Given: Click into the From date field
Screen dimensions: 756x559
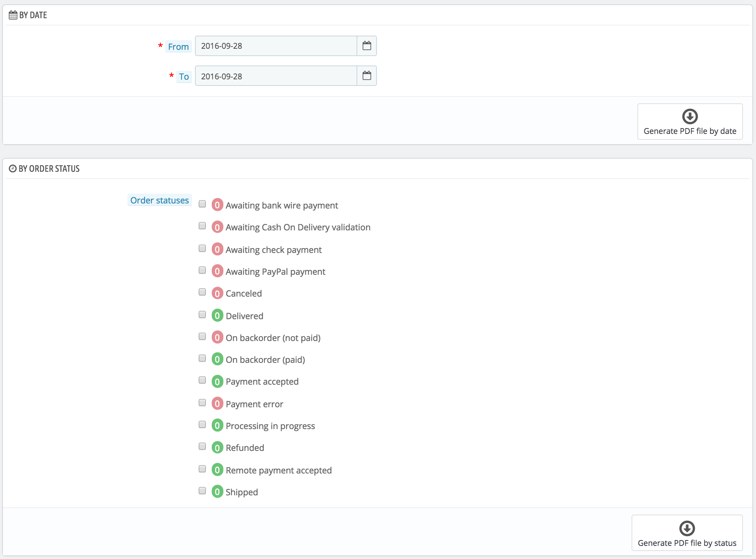Looking at the screenshot, I should pyautogui.click(x=276, y=46).
